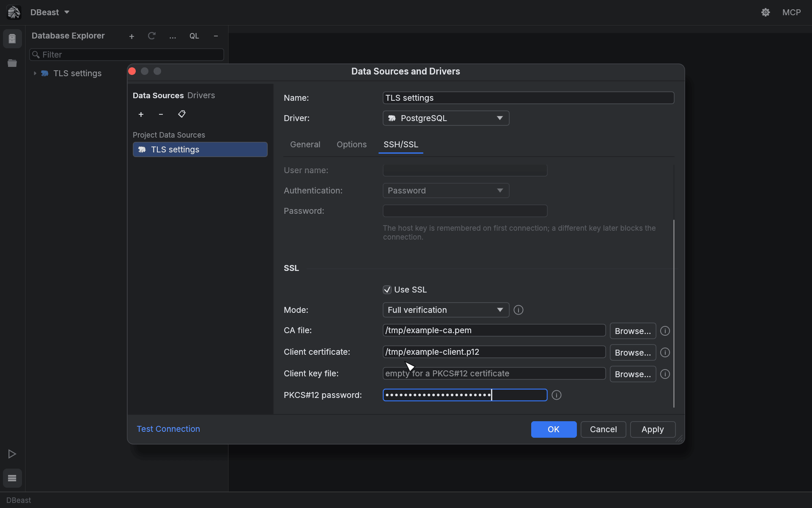Open the Driver PostgreSQL dropdown

pyautogui.click(x=446, y=118)
